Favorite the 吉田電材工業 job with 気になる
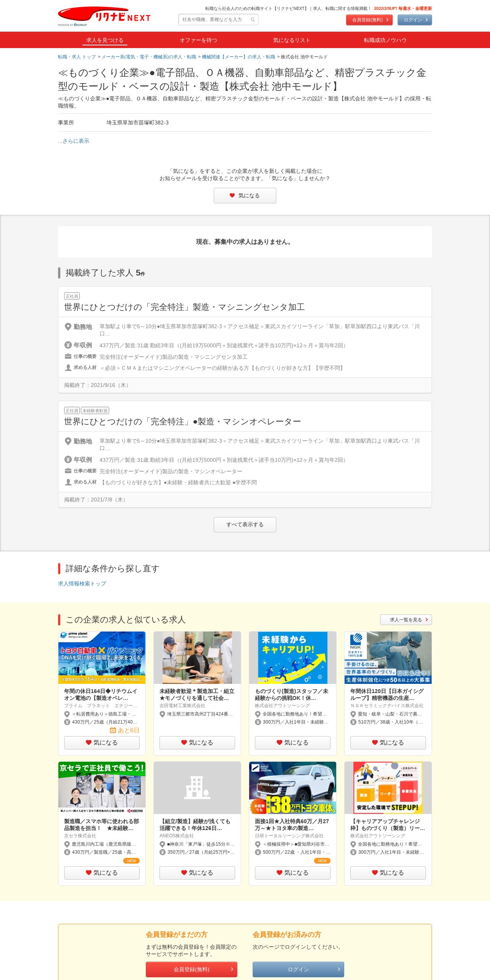 tap(197, 743)
